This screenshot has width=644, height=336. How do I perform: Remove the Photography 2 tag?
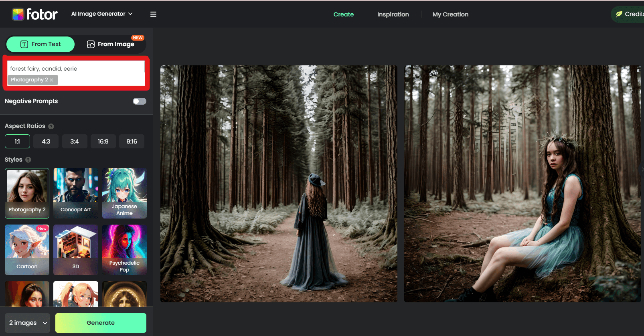coord(51,80)
